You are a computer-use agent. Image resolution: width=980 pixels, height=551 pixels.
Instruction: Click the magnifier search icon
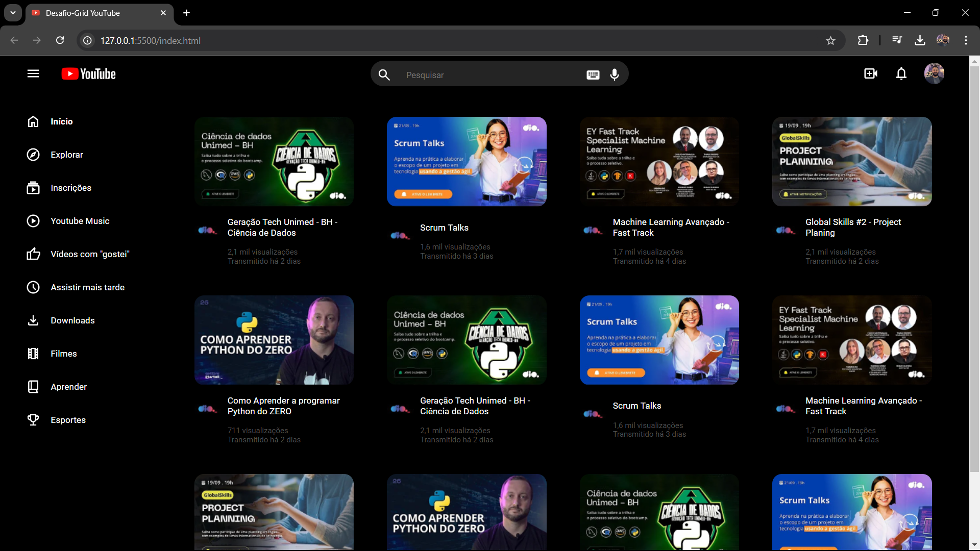[384, 75]
